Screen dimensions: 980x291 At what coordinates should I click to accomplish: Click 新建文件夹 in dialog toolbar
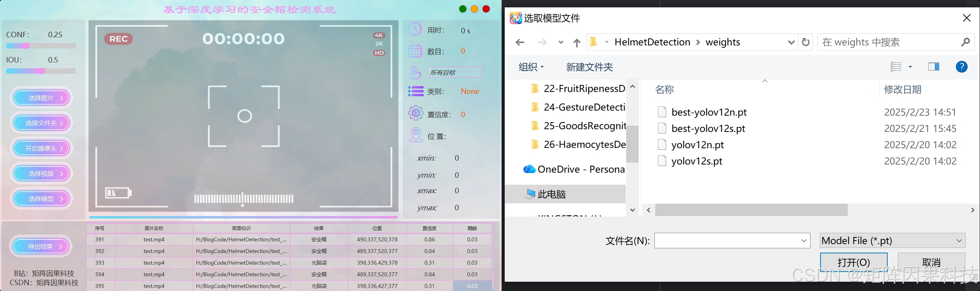click(589, 67)
